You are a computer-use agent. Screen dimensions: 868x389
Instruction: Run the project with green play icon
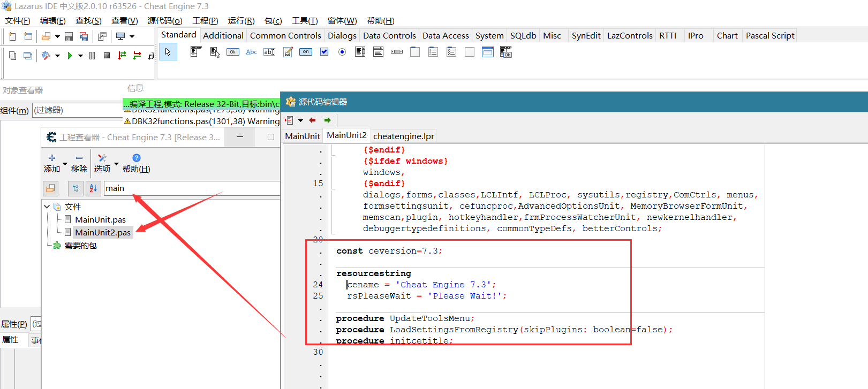pyautogui.click(x=69, y=56)
